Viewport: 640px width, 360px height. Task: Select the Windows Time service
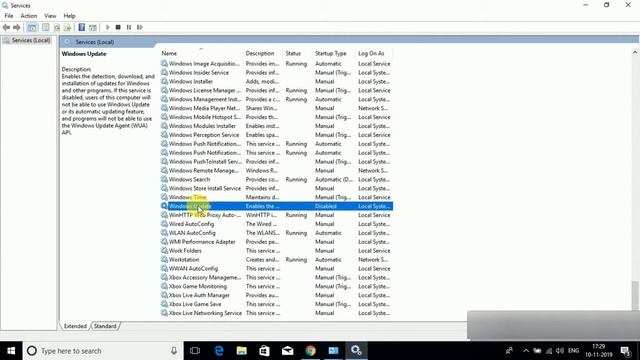(276, 198)
